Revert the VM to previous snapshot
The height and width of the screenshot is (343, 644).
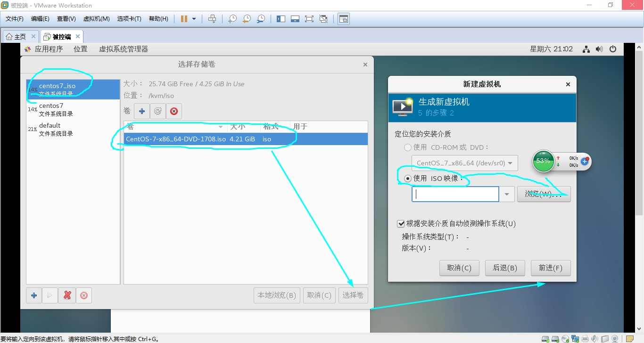click(x=247, y=19)
